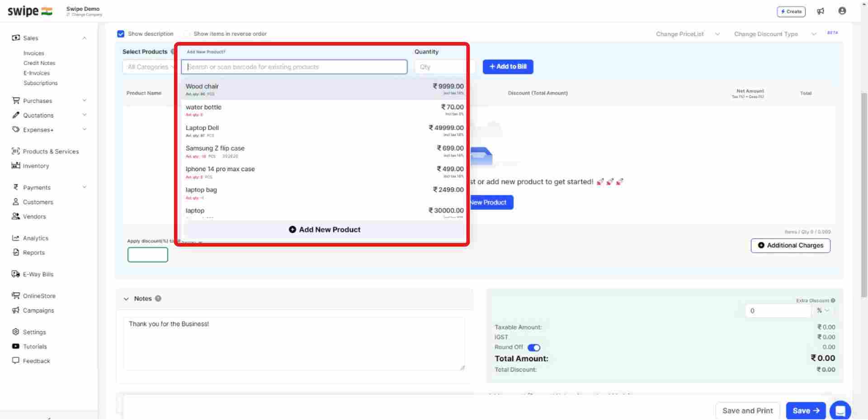Click the Additional Charges button

[790, 245]
